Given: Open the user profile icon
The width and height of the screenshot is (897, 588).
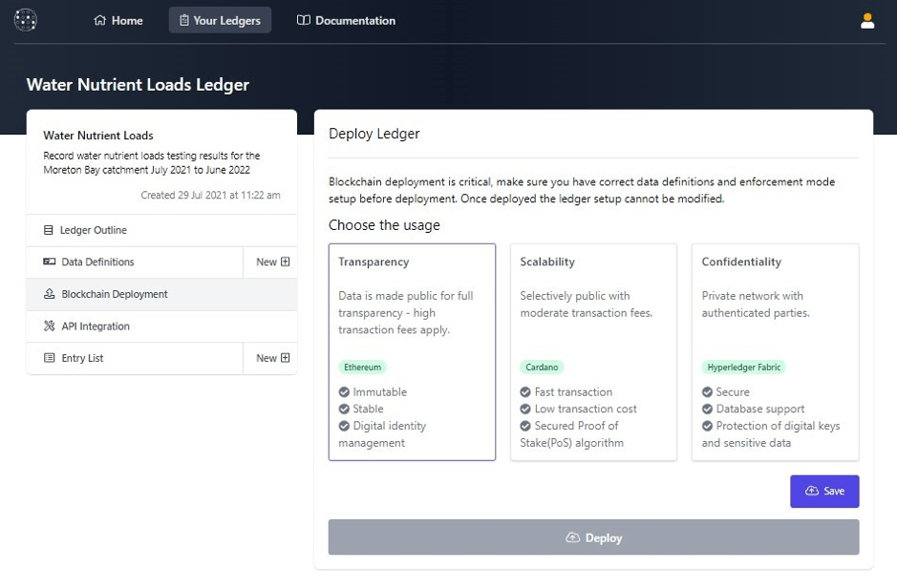Looking at the screenshot, I should coord(867,21).
